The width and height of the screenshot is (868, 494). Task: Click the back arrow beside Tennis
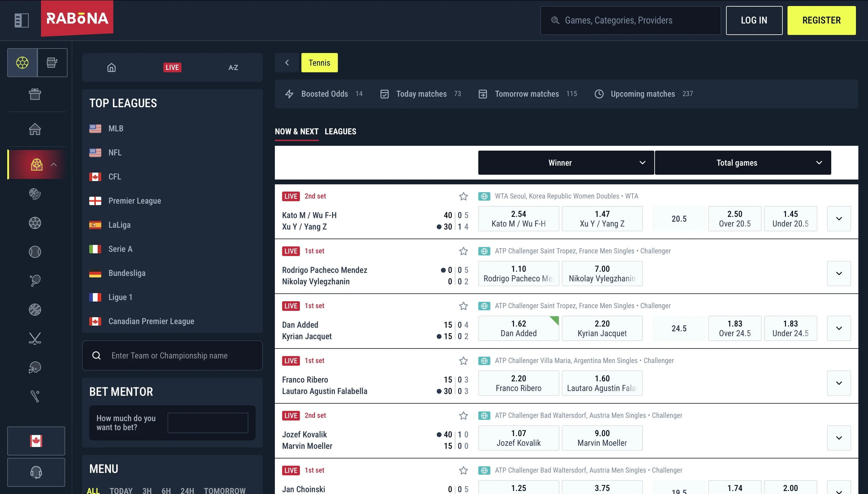click(x=287, y=62)
